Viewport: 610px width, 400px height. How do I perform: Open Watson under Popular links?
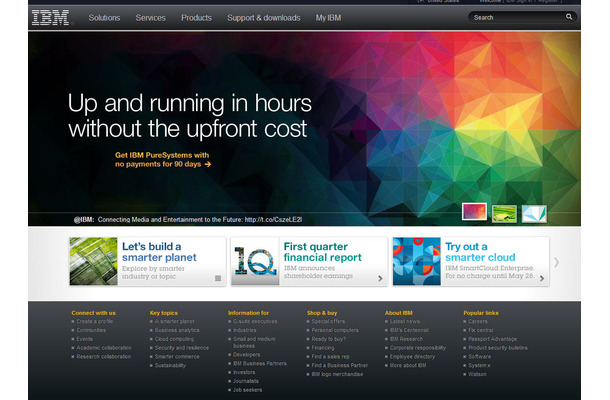click(x=477, y=374)
